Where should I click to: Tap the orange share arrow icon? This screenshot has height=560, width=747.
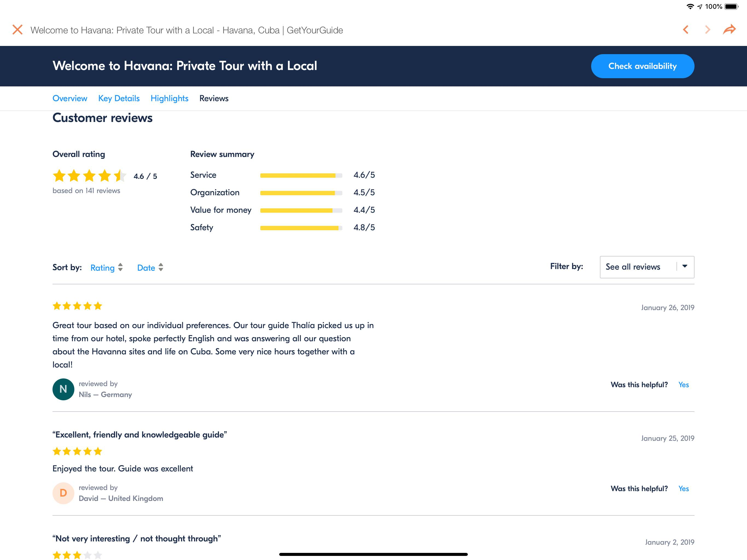tap(729, 29)
